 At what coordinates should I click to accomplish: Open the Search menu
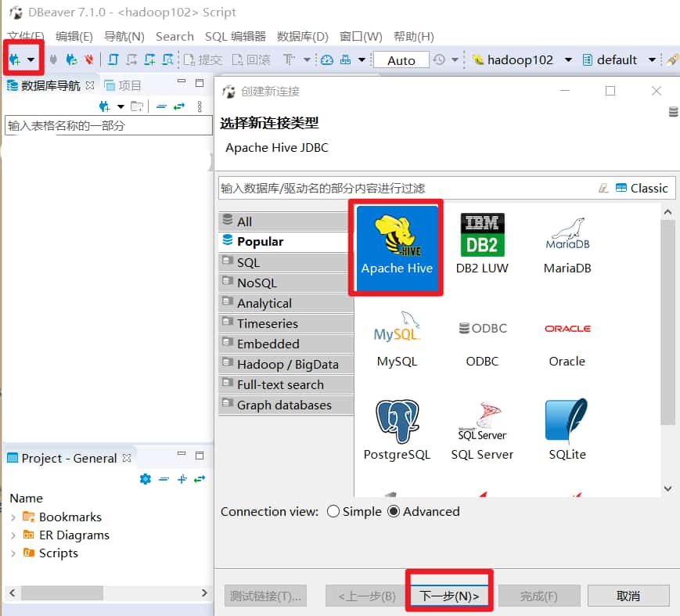point(174,36)
